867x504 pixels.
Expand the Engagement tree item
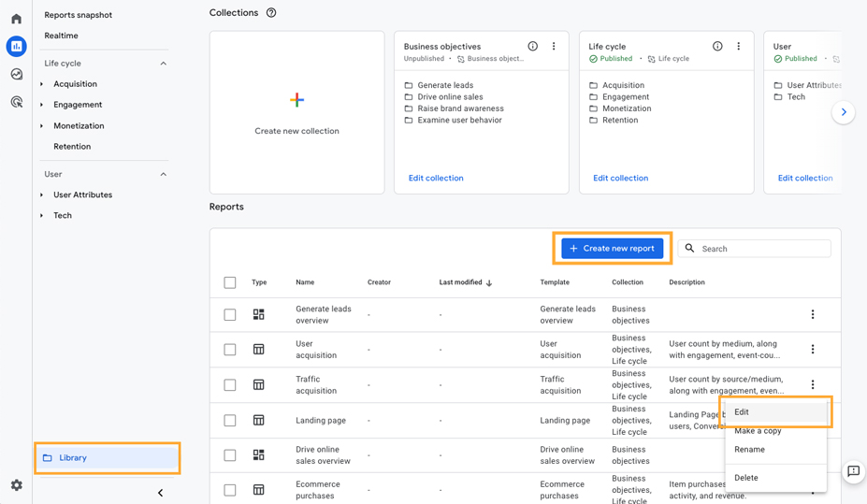41,105
